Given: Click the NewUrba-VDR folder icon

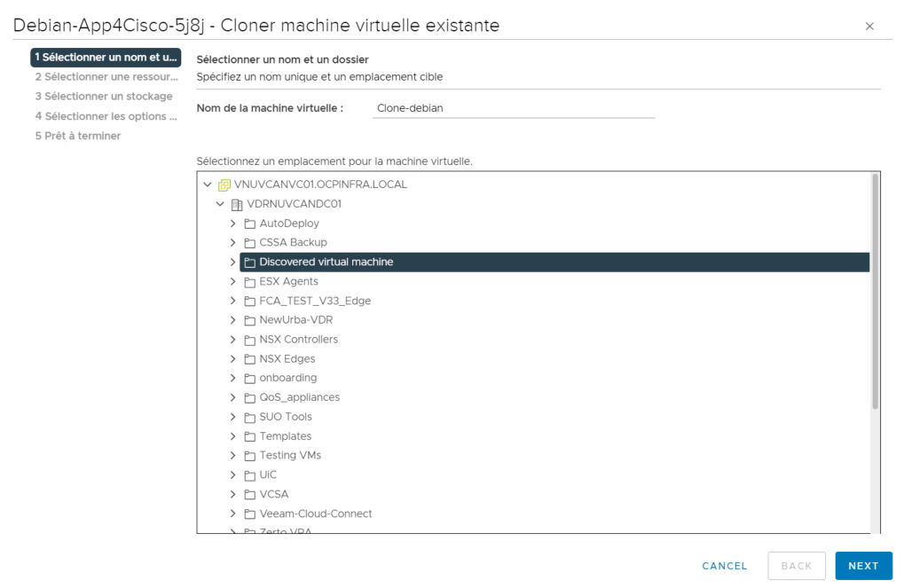Looking at the screenshot, I should click(249, 320).
